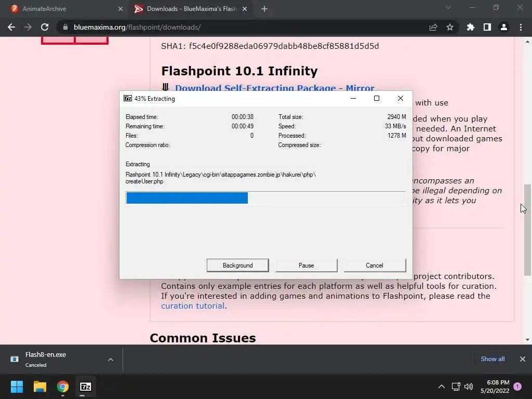Click the Speed value 33 MB/s

(395, 126)
